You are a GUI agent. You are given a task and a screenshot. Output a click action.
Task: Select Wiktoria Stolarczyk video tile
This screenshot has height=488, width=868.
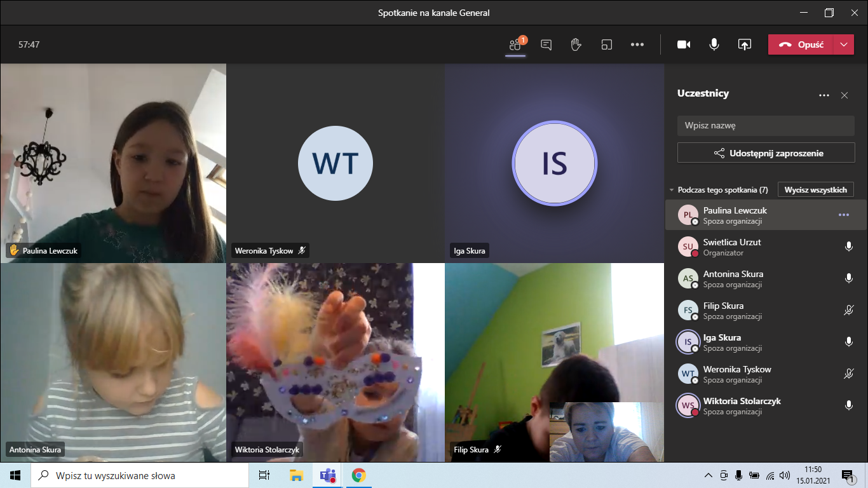point(336,363)
